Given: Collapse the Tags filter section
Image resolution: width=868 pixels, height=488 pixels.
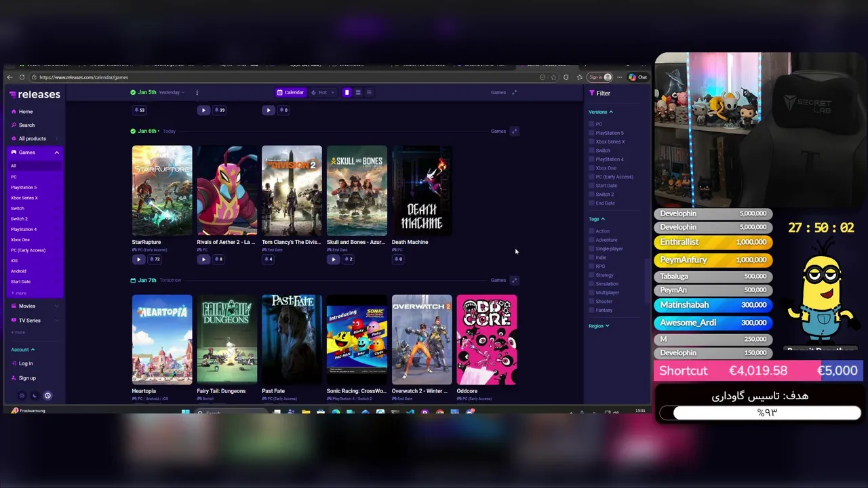Looking at the screenshot, I should (x=597, y=219).
